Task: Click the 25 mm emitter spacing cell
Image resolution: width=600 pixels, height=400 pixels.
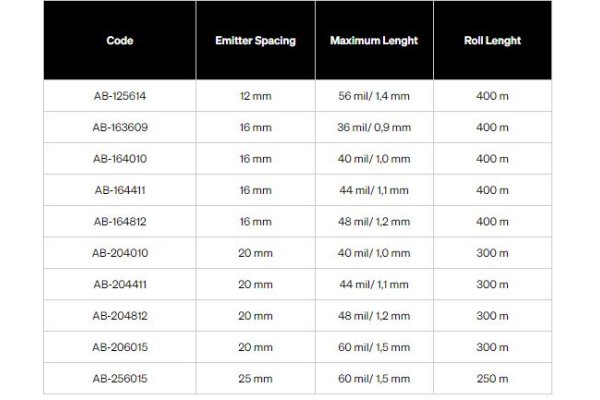Action: [x=255, y=378]
